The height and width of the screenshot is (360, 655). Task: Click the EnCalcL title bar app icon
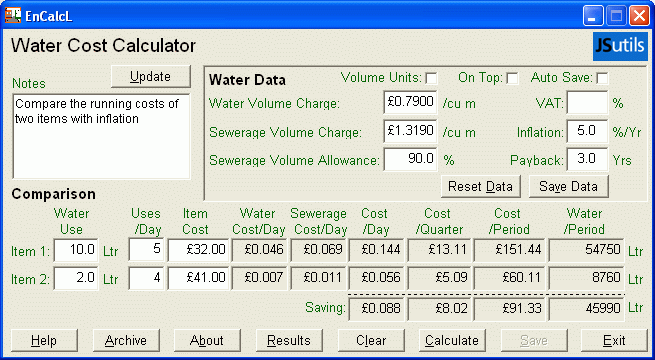tap(13, 15)
